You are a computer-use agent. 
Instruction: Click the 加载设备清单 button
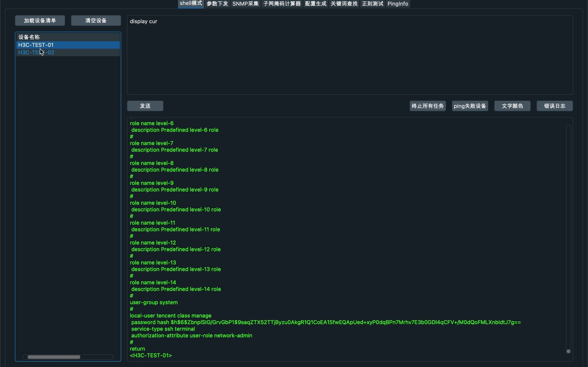[x=40, y=21]
